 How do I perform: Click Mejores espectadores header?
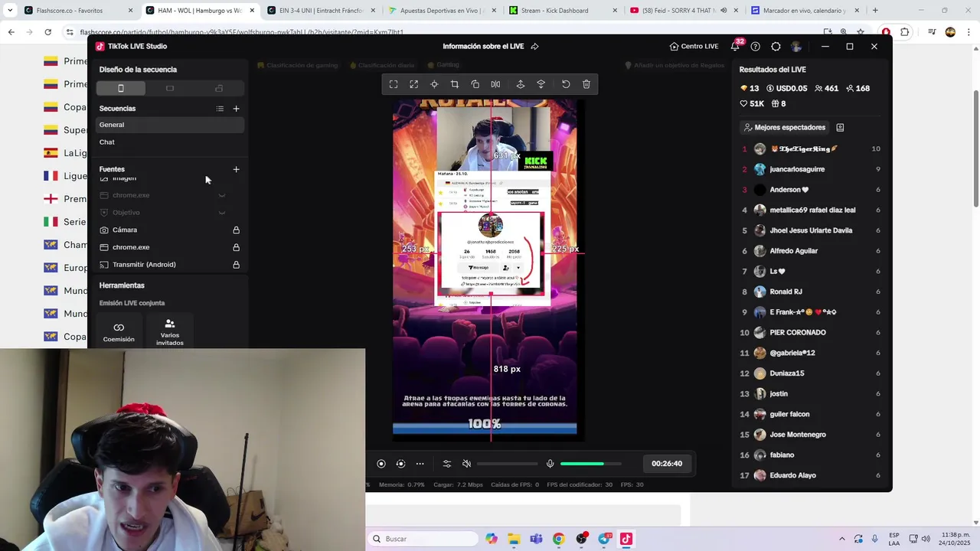(x=785, y=128)
